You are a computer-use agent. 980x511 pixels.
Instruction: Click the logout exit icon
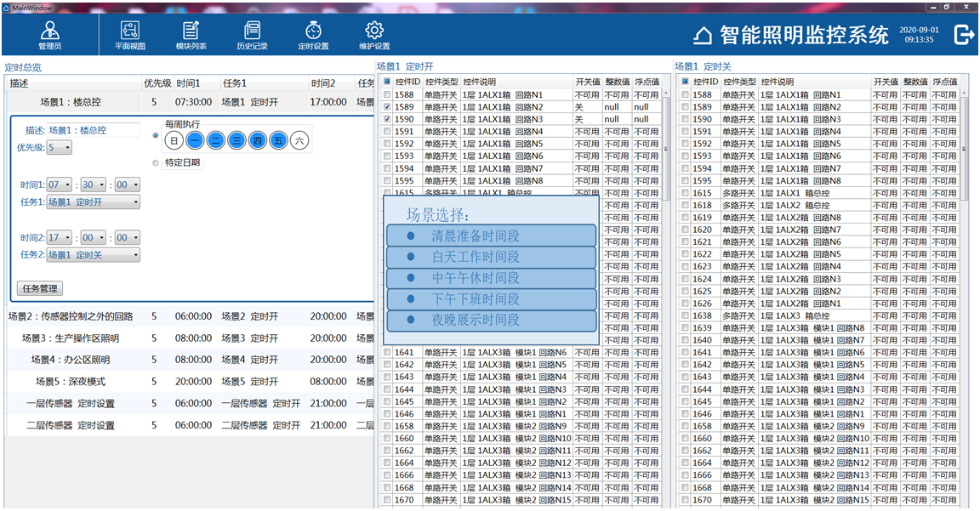[x=964, y=35]
